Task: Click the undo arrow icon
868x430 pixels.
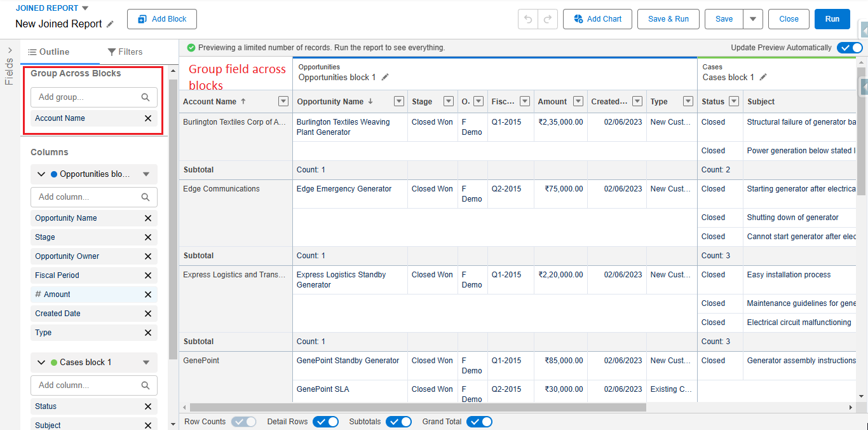Action: pyautogui.click(x=528, y=19)
